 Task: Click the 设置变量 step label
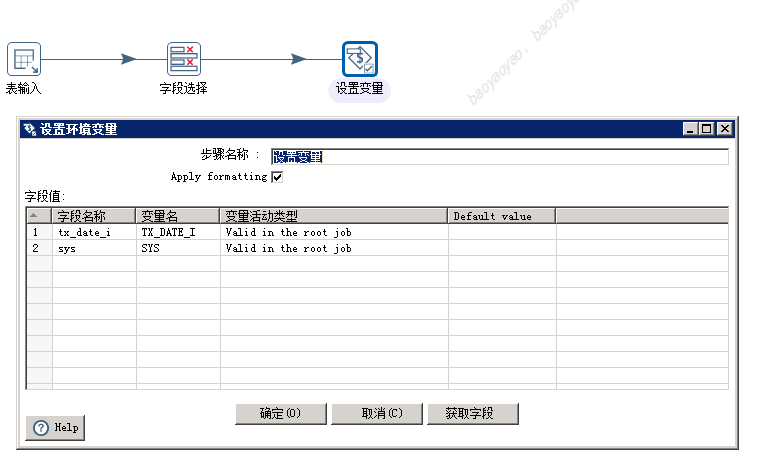[x=359, y=89]
